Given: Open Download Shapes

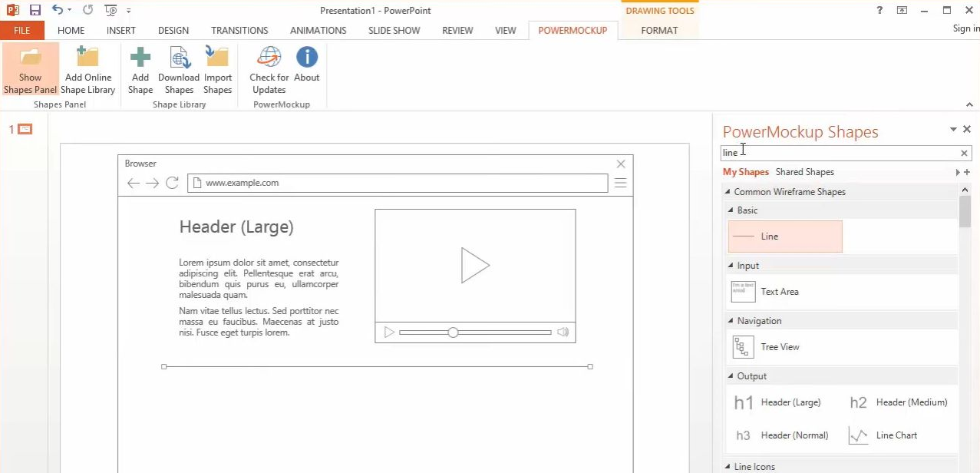Looking at the screenshot, I should pyautogui.click(x=179, y=70).
